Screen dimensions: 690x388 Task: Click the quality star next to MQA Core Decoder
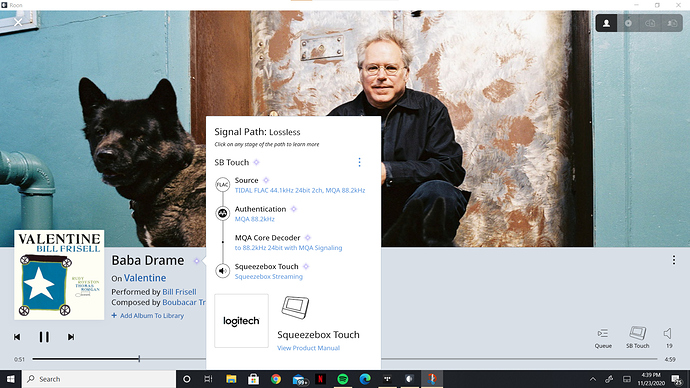tap(308, 238)
